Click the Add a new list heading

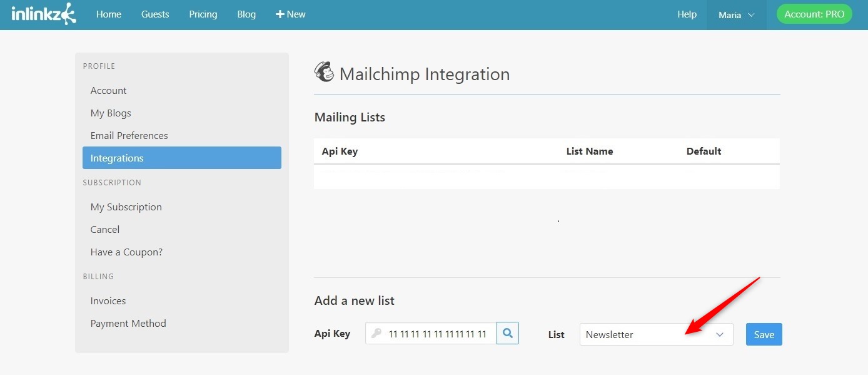[354, 301]
